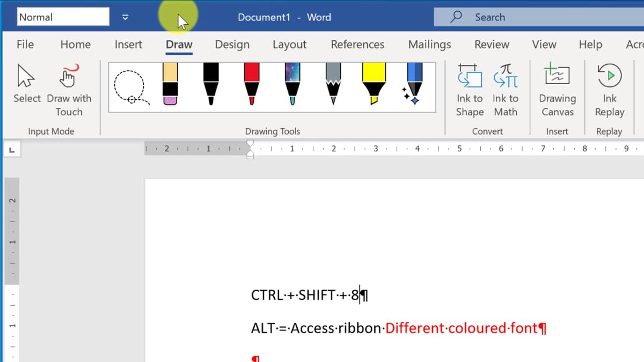Click the Draw tab
This screenshot has height=362, width=644.
click(x=179, y=45)
